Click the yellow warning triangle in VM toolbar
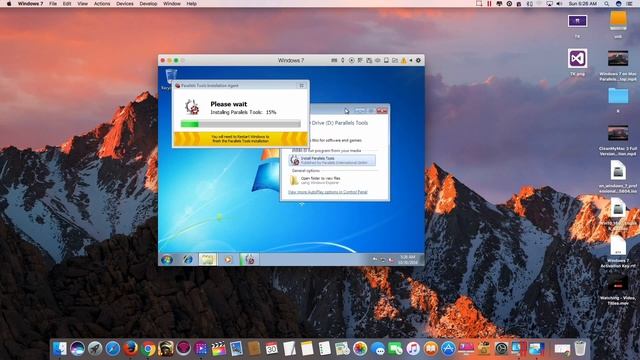 (x=404, y=60)
